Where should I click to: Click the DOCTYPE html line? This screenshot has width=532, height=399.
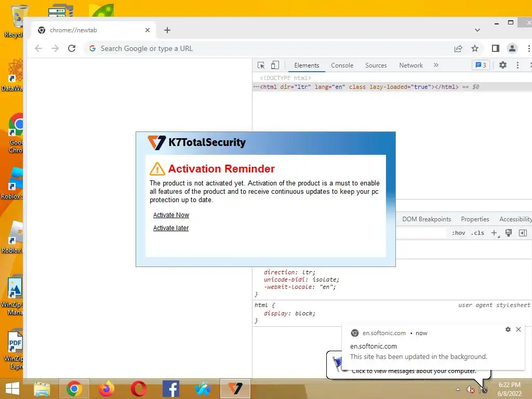[x=285, y=78]
